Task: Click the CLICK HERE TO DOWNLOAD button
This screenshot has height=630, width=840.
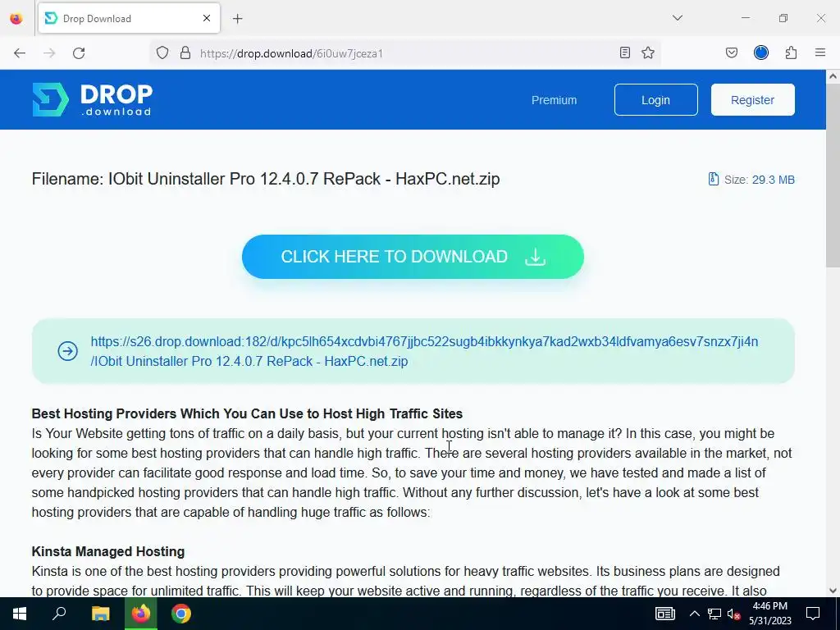Action: [413, 257]
